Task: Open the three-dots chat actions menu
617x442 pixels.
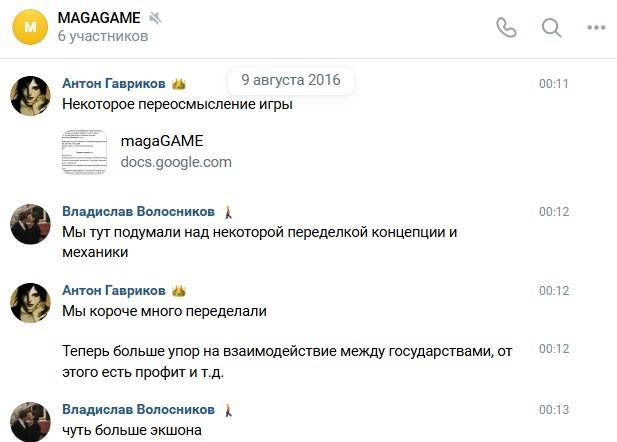Action: click(x=596, y=28)
